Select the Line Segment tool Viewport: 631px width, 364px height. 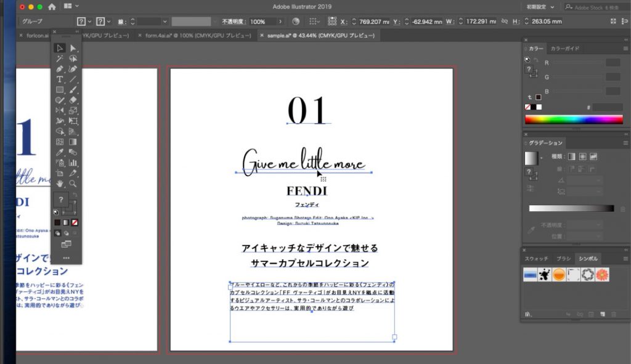tap(73, 79)
